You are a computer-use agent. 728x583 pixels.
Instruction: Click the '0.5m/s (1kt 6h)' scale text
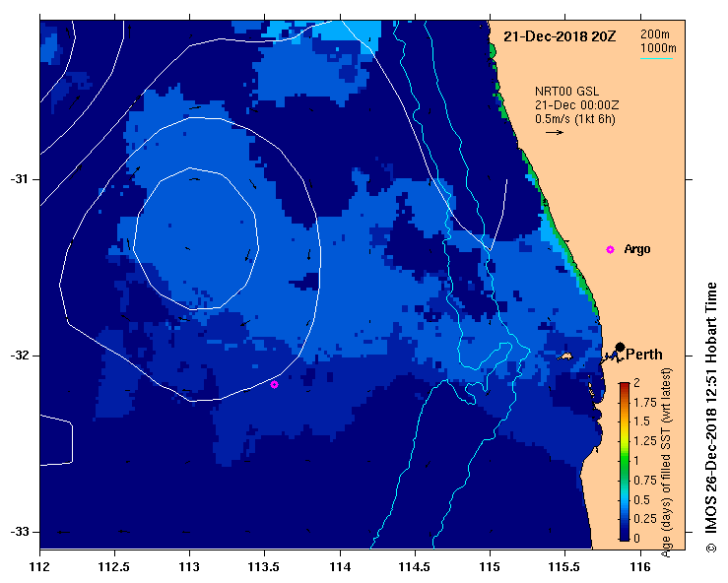point(574,119)
